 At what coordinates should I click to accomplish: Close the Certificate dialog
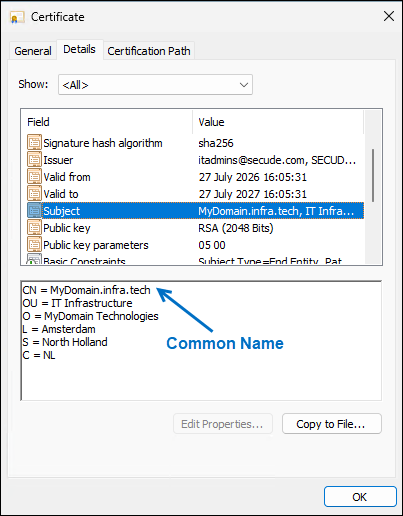coord(389,16)
